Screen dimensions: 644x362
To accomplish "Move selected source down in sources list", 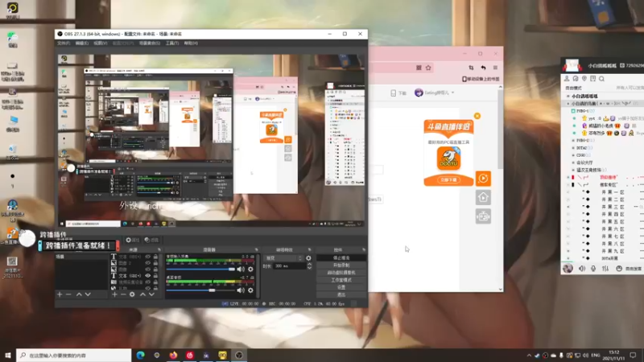I will click(x=151, y=294).
